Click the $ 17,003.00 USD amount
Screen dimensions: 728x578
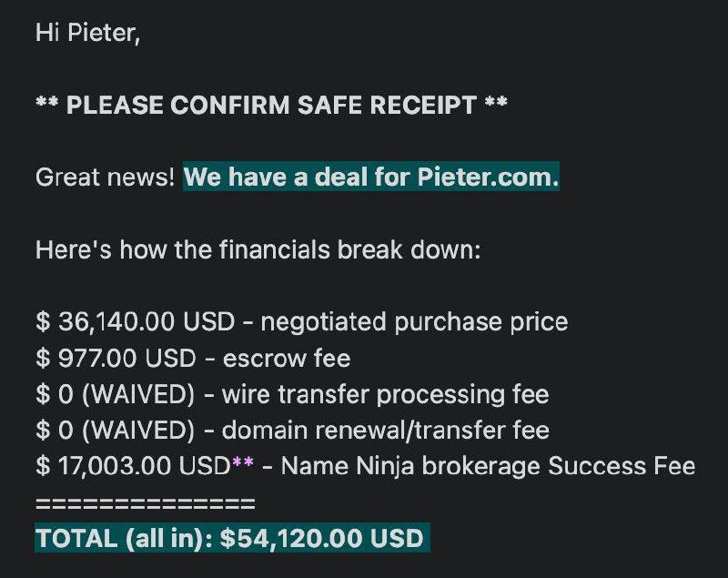point(132,466)
